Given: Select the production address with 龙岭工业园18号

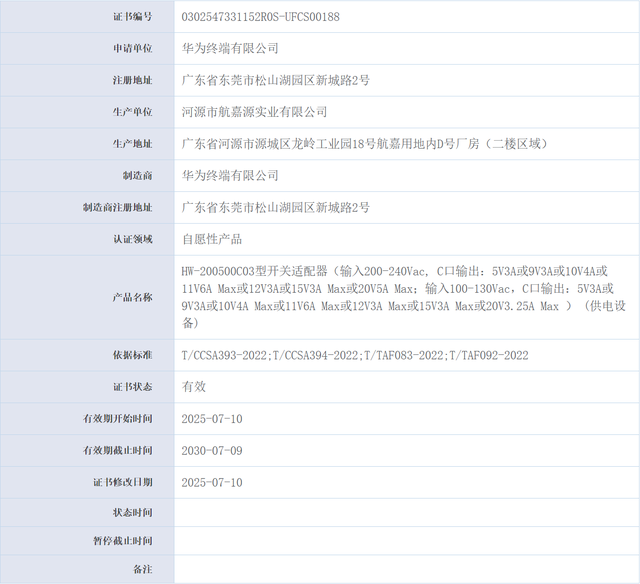Looking at the screenshot, I should (365, 144).
